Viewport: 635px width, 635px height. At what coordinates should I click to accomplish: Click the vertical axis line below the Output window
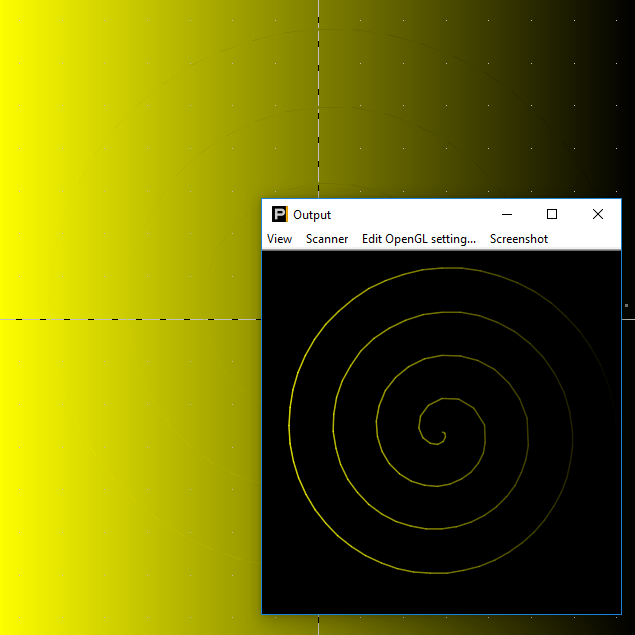[x=319, y=624]
